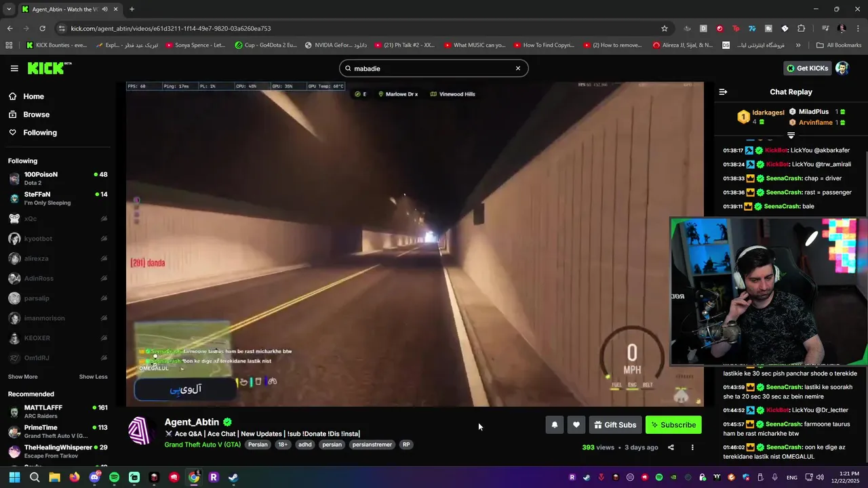Open xQc offline channel
Viewport: 868px width, 488px height.
[x=58, y=219]
